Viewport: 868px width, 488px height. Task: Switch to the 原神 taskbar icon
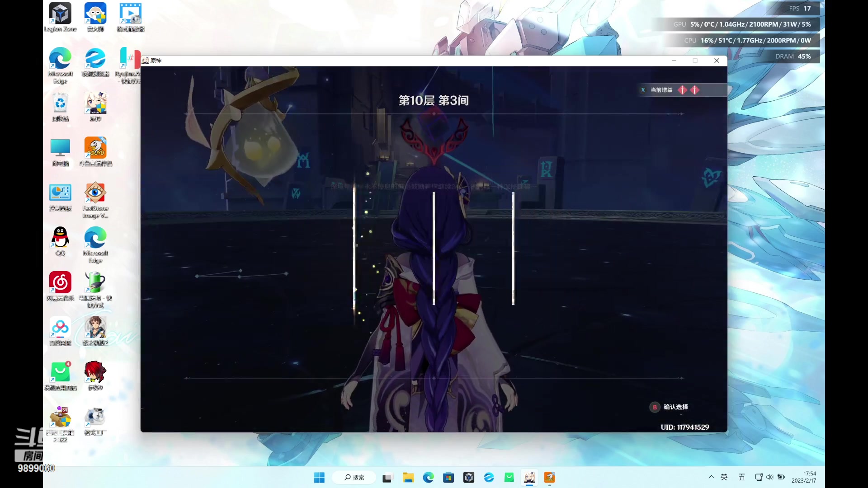click(529, 478)
